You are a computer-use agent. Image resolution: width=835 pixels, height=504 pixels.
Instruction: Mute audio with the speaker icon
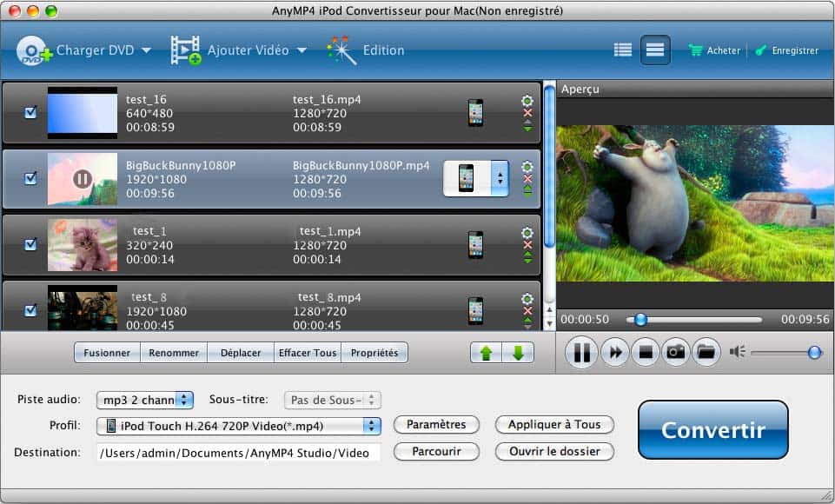point(737,352)
